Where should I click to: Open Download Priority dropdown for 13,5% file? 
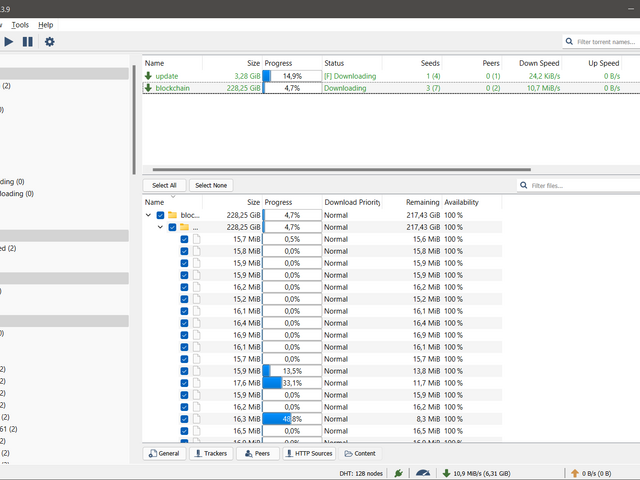pyautogui.click(x=350, y=371)
